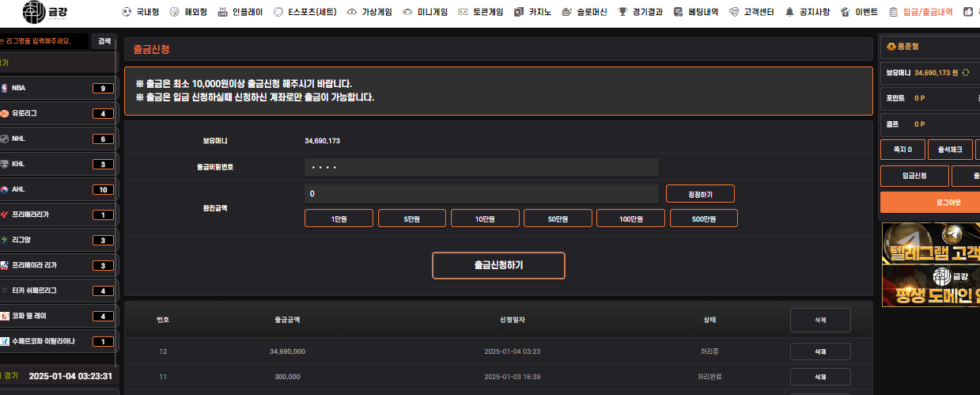Click the 정정하기 reset button
The width and height of the screenshot is (980, 395).
(x=700, y=194)
